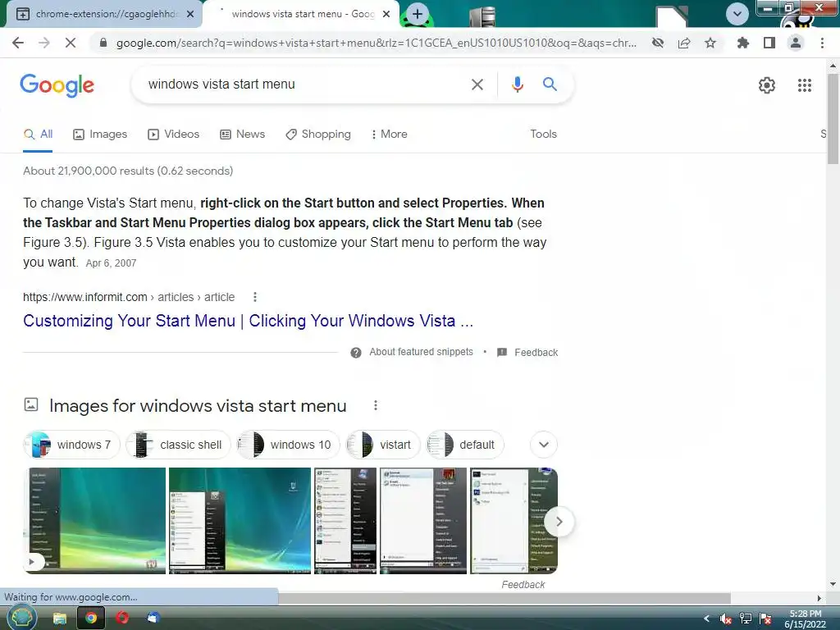Screen dimensions: 840x630
Task: Start voice search with the microphone
Action: (517, 84)
